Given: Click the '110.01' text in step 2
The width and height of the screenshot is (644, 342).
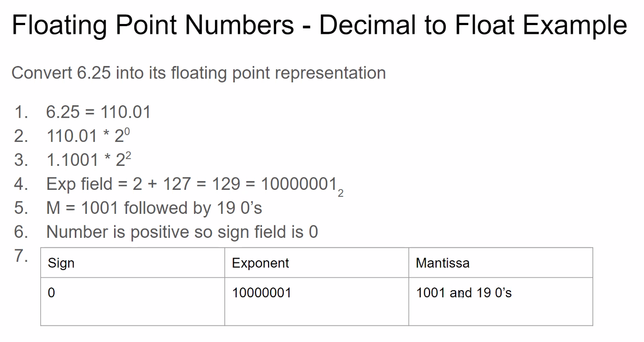Looking at the screenshot, I should click(71, 136).
